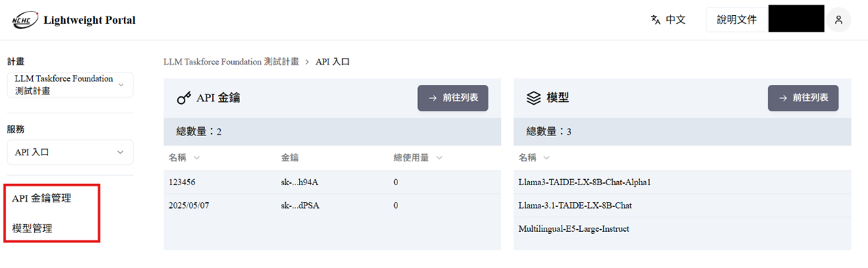Screen dimensions: 868x268
Task: Sort model table by 名稱 column
Action: pos(535,157)
